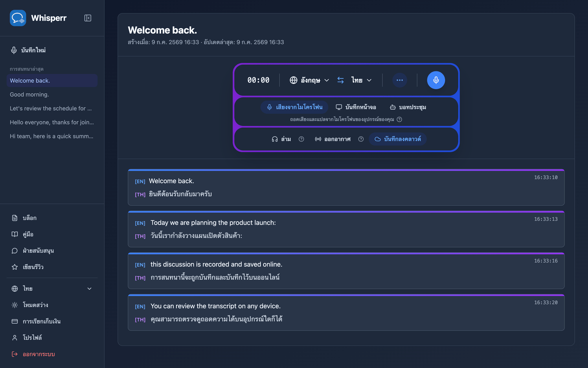Click timestamp 16:33:13

coord(546,219)
